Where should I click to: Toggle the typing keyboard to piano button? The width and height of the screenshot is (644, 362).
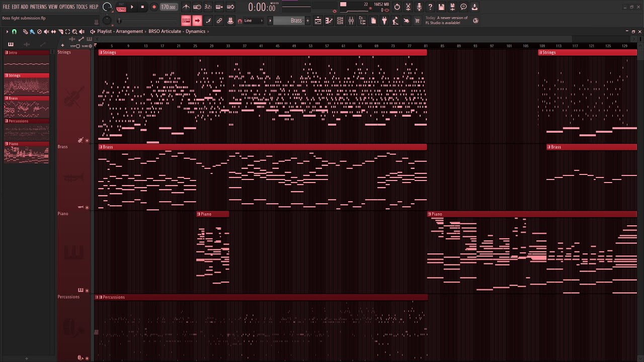(x=186, y=21)
